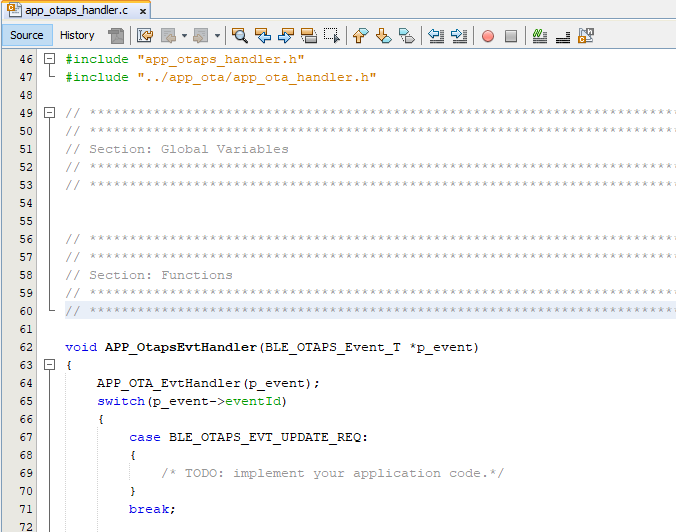Click the BLE_OTAPS_EVT_UPDATE_REQ case label
Viewport: 676px width, 532px height.
[x=265, y=437]
